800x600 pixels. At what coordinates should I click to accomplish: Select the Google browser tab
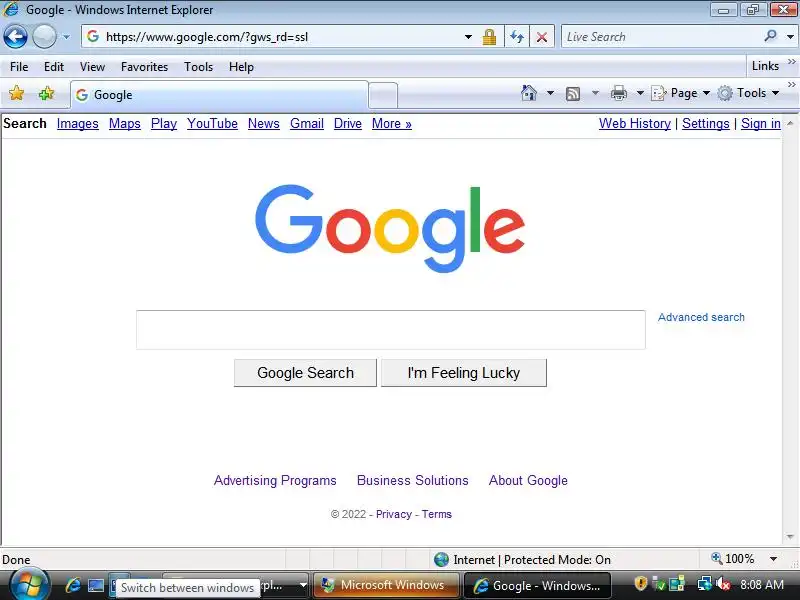(x=219, y=95)
